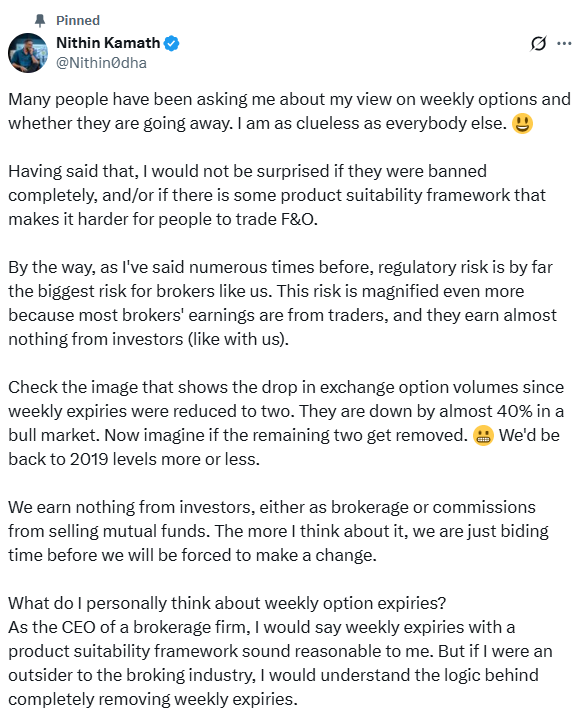Click the paragraph starting "We earn nothing from investors"
The height and width of the screenshot is (709, 573).
click(x=279, y=531)
